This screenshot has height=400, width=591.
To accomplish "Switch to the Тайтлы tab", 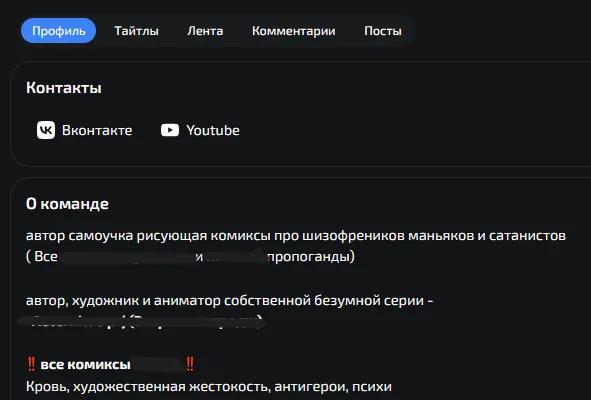I will pyautogui.click(x=136, y=31).
